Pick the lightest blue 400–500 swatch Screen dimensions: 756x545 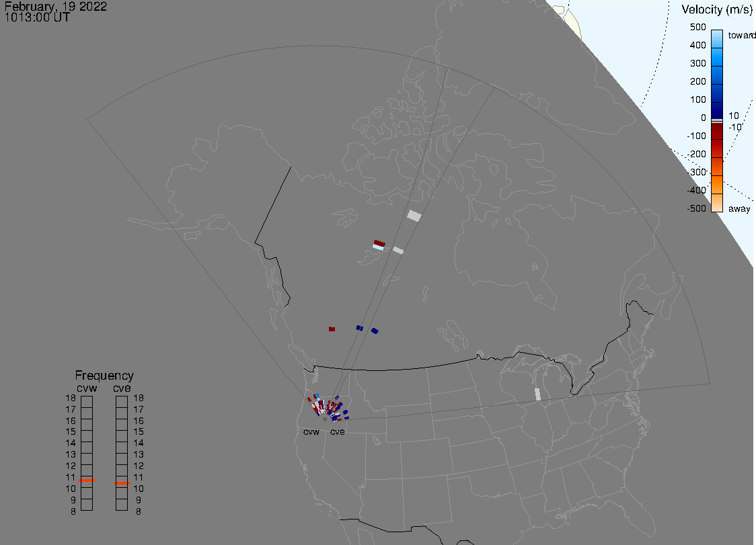(717, 38)
